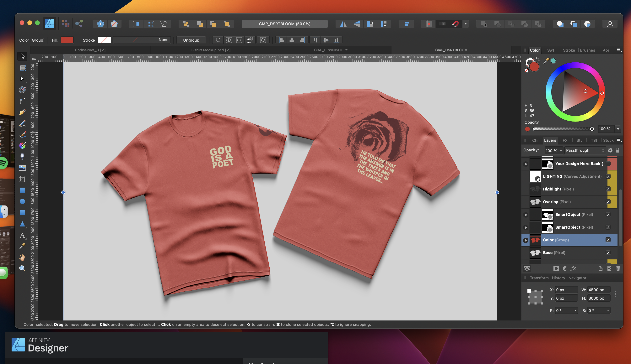Screen dimensions: 631x364
Task: Select the Artistic Text tool
Action: (22, 235)
